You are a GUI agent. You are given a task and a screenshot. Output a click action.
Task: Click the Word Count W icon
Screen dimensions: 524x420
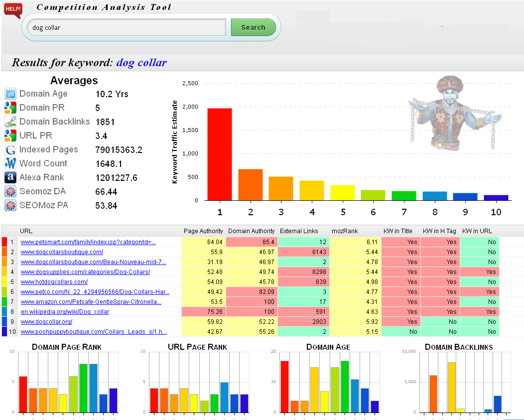click(10, 163)
